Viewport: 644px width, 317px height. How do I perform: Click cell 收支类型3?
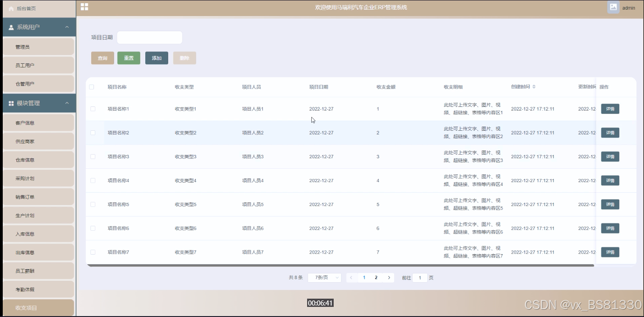[186, 156]
